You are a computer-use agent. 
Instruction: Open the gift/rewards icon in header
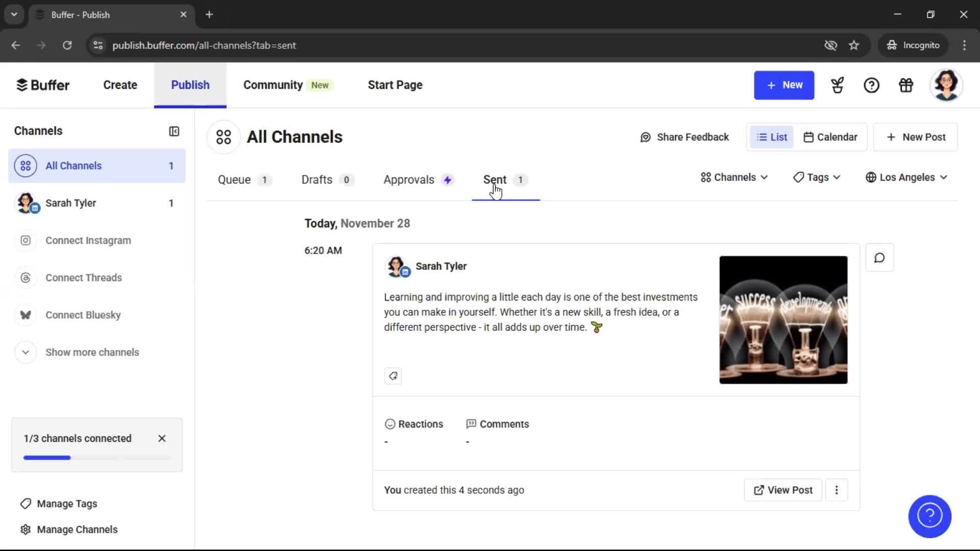click(x=905, y=85)
